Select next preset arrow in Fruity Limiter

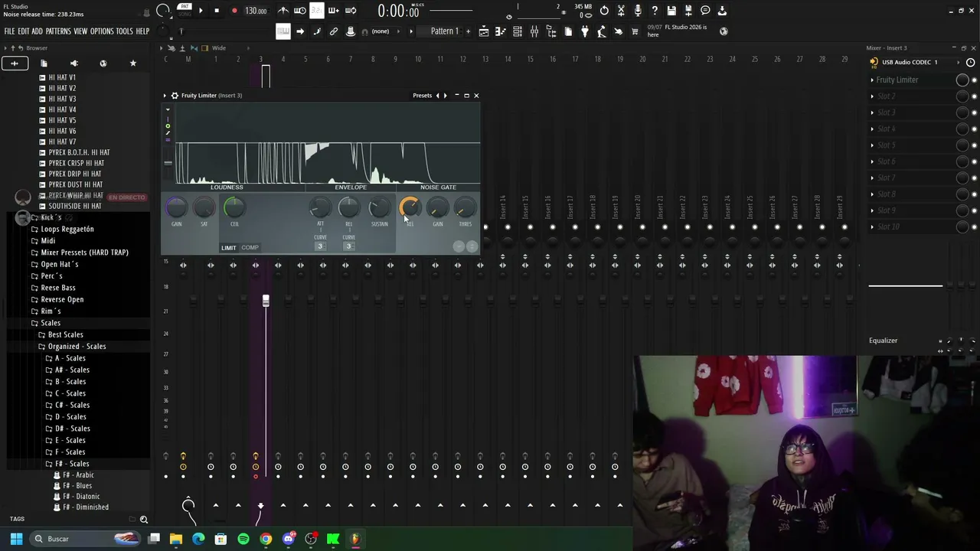[445, 96]
